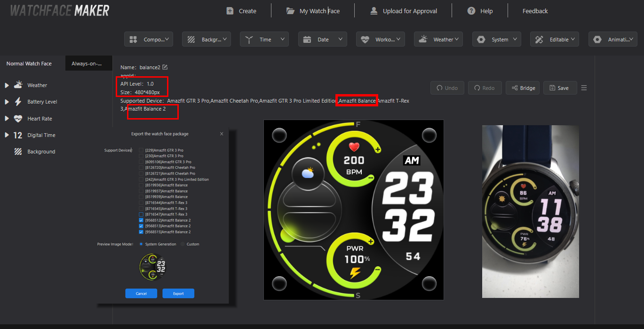Open the Time dropdown in toolbar
This screenshot has height=329, width=644.
[264, 40]
